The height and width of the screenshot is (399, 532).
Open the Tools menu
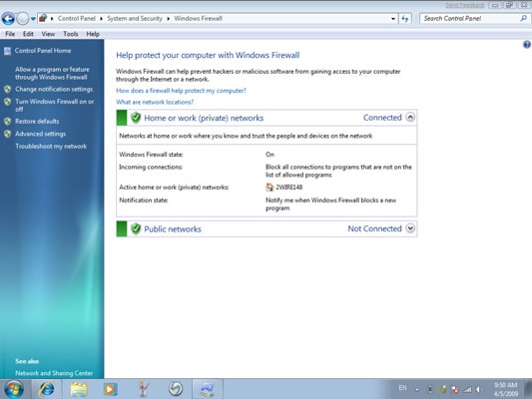71,34
